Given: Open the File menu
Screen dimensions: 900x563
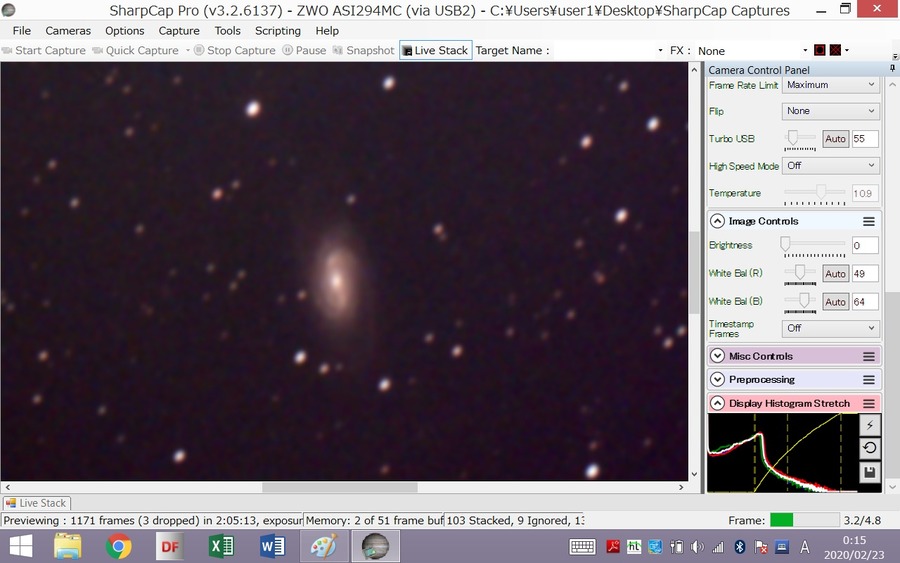Looking at the screenshot, I should click(x=22, y=30).
